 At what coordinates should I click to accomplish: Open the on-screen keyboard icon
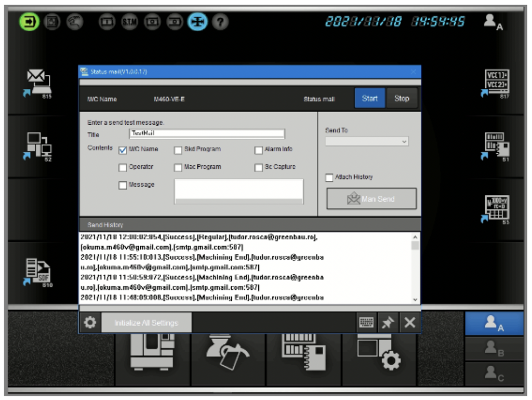tap(367, 323)
